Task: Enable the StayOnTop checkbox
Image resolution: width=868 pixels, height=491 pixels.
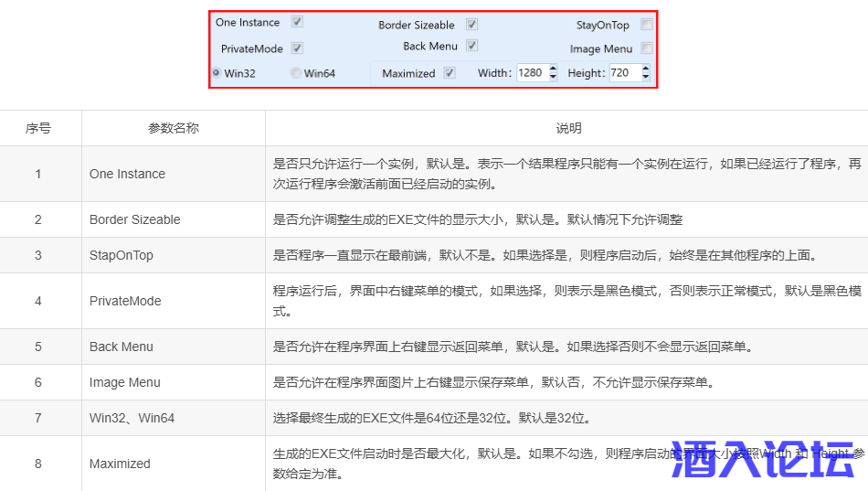Action: (x=647, y=25)
